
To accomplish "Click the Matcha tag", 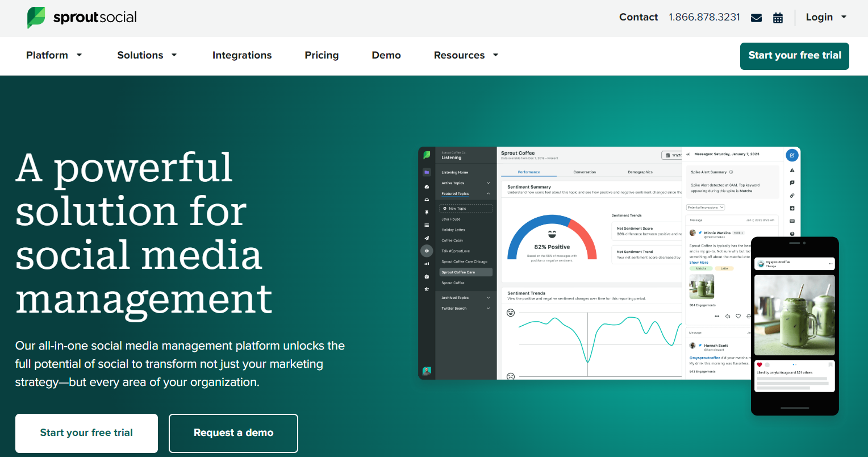I will point(701,268).
